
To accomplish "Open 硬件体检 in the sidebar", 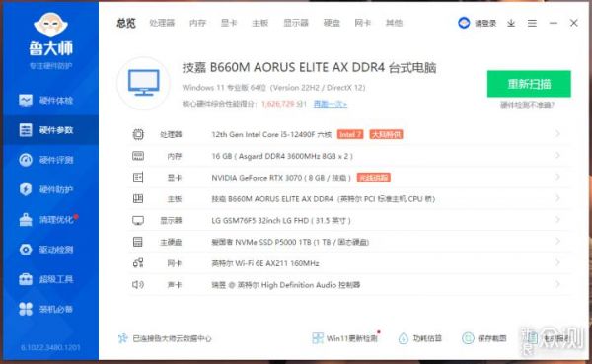I will tap(46, 100).
